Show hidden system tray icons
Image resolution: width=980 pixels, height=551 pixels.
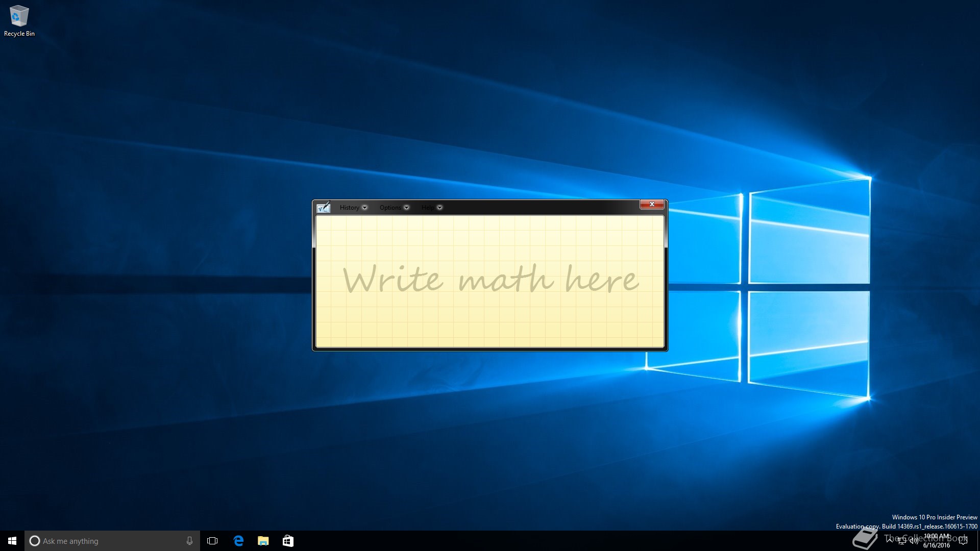pyautogui.click(x=890, y=540)
